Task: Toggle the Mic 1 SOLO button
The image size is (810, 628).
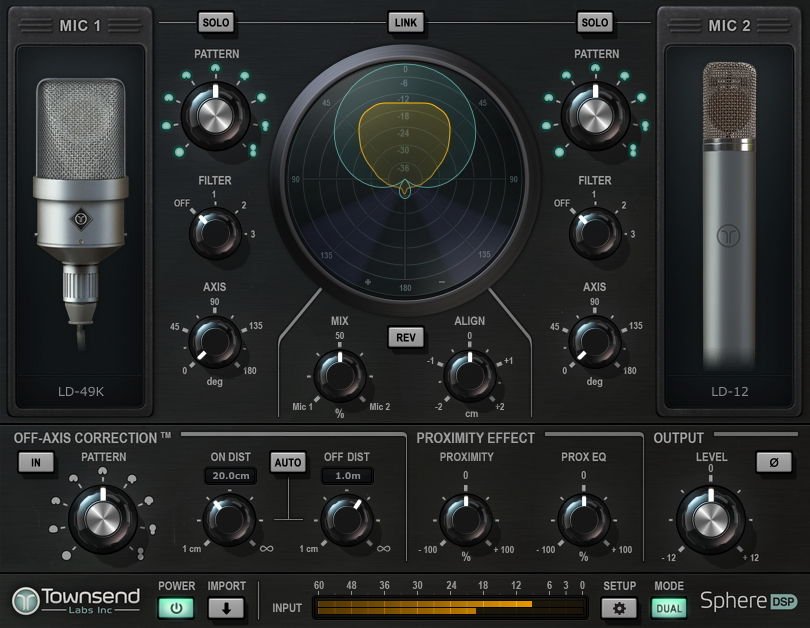Action: (216, 23)
